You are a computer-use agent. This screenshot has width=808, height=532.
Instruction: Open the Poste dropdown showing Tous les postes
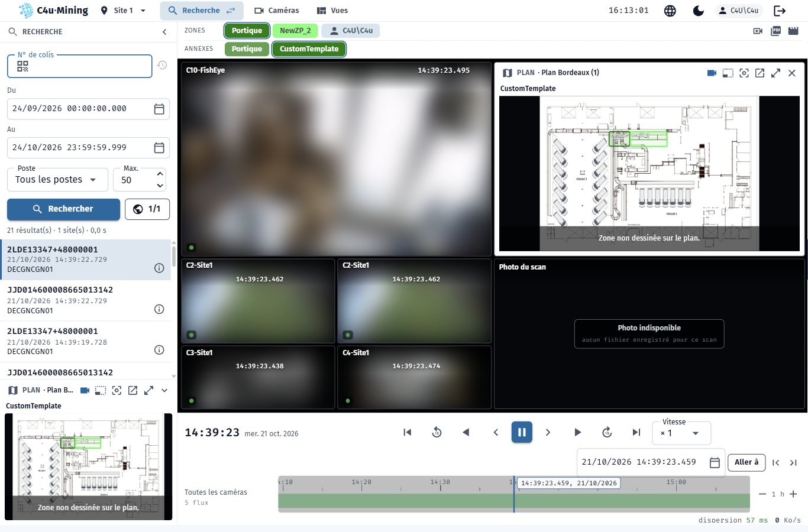pyautogui.click(x=57, y=180)
